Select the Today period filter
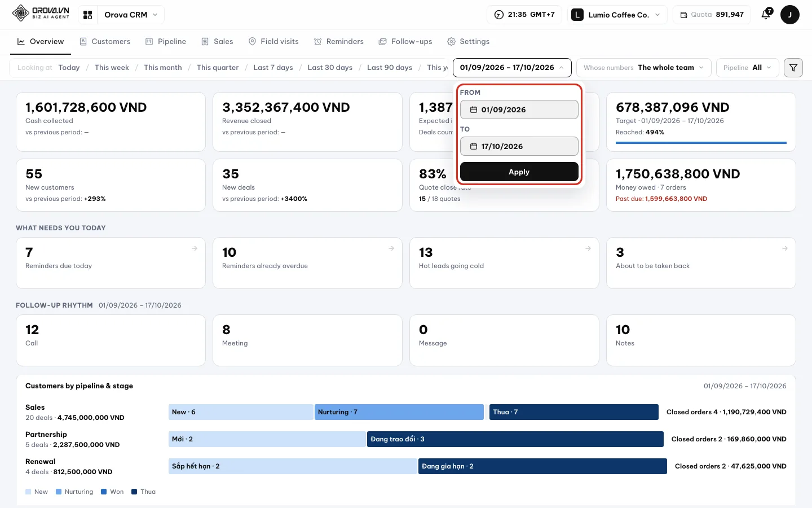 pos(69,68)
